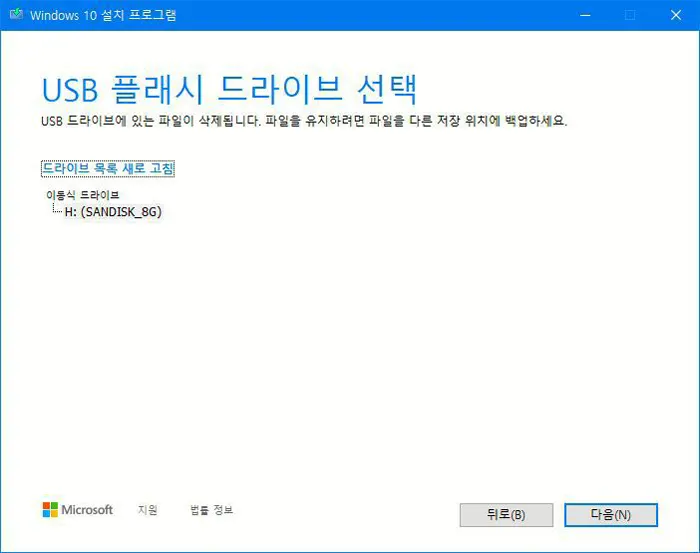
Task: Click the Microsoft logo
Action: point(78,510)
